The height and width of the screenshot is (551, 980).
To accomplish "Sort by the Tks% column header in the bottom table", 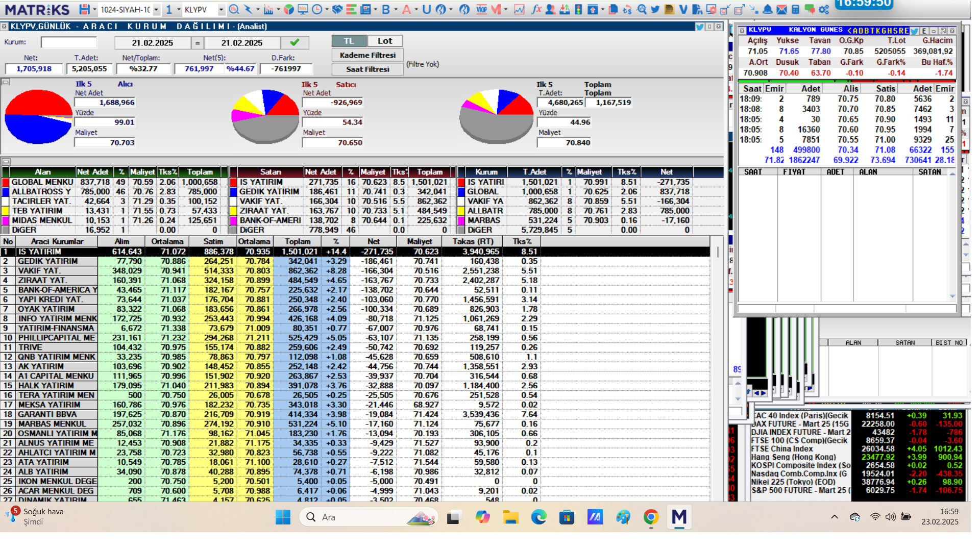I will 522,241.
